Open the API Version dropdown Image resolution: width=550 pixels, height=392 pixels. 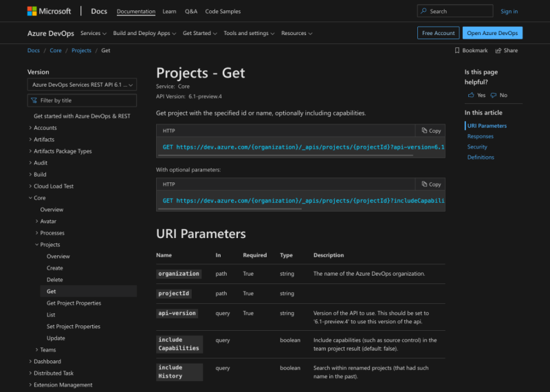coord(82,85)
